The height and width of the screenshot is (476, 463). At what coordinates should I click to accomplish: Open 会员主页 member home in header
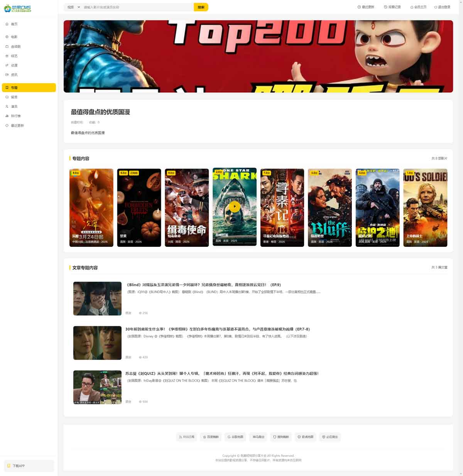pos(418,7)
